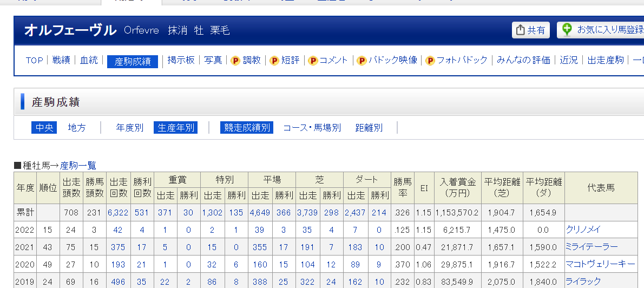Screen dimensions: 644x288
Task: Click cumulative prize money 1,153,570.2
Action: 457,213
